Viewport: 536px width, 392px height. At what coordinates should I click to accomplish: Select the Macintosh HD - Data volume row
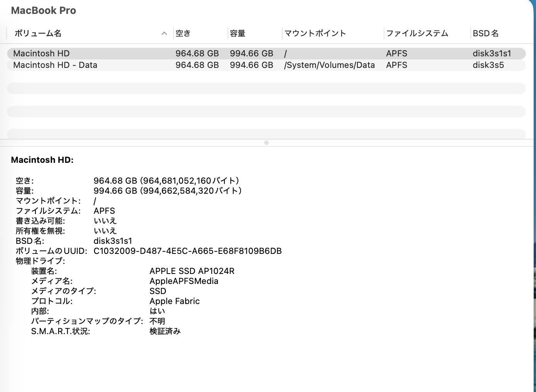coord(55,65)
